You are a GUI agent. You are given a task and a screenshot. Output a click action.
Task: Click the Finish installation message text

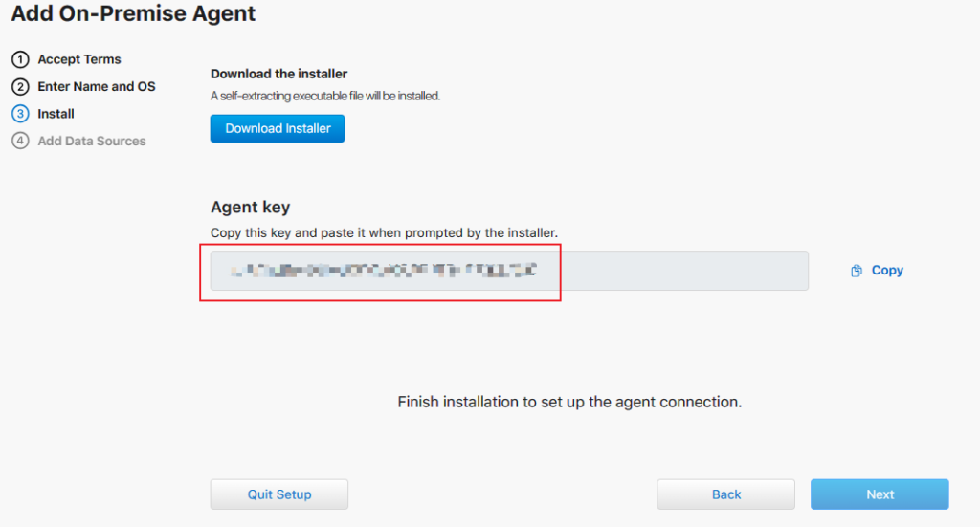click(569, 402)
